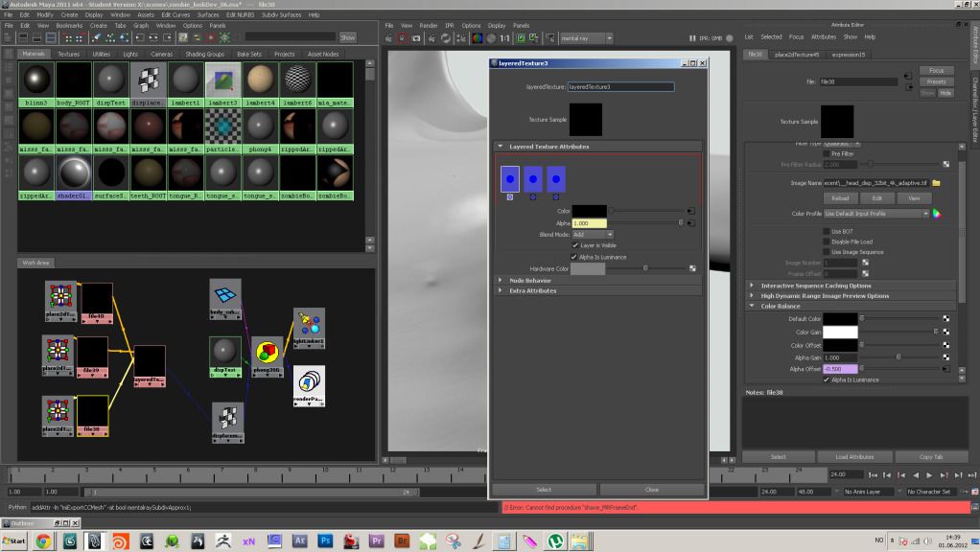Open the Blend Mode dropdown
Screen dimensions: 980x552
tap(593, 235)
